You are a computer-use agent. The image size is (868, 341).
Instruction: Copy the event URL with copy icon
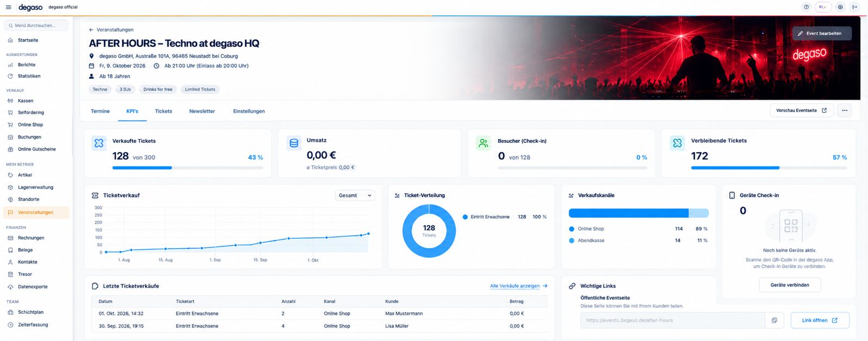click(774, 320)
